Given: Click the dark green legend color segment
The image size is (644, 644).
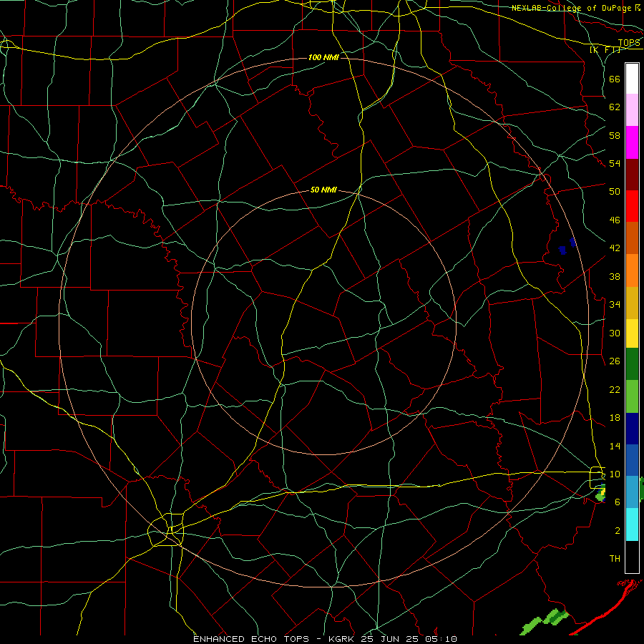Looking at the screenshot, I should [x=632, y=364].
